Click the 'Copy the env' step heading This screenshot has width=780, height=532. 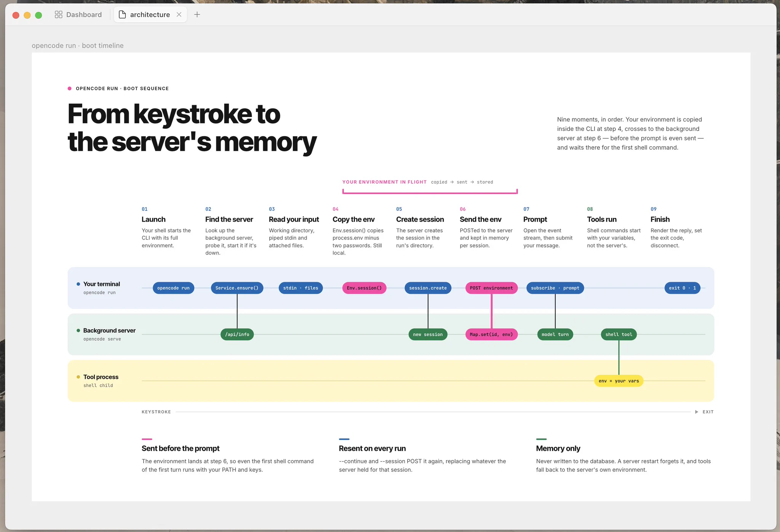click(353, 219)
